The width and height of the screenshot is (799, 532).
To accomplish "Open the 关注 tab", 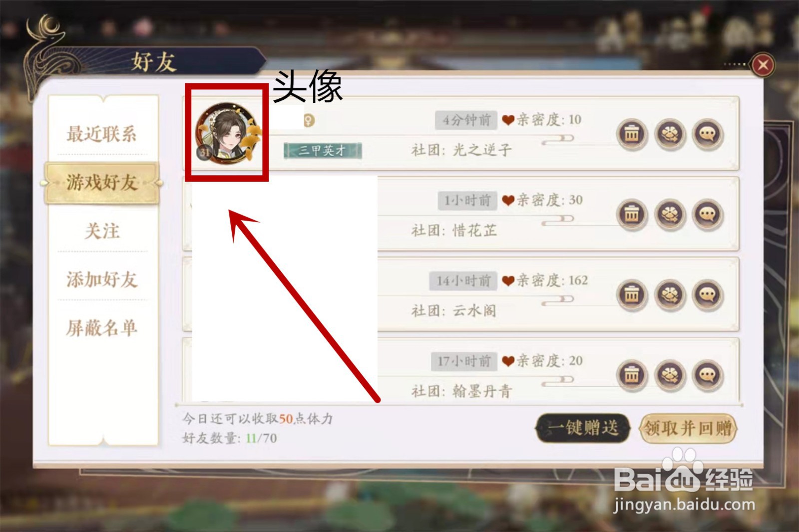I will 102,231.
